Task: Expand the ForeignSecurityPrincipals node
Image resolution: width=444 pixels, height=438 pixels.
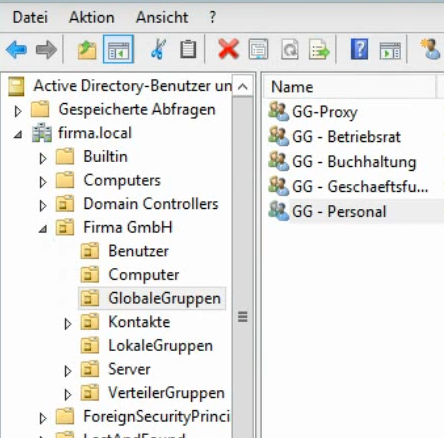Action: point(43,418)
